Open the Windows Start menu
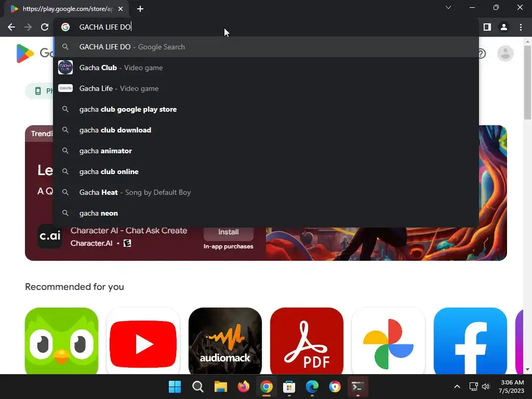 click(x=175, y=387)
